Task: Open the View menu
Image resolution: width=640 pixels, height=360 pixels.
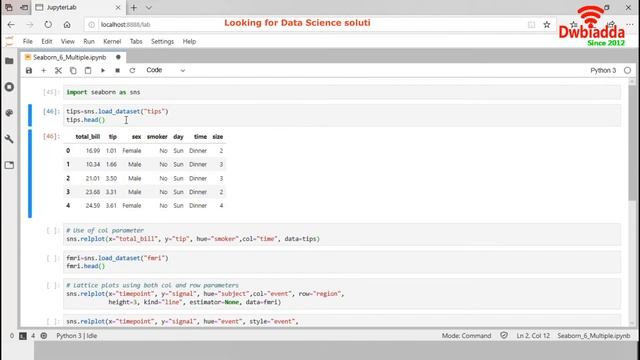Action: coord(68,42)
